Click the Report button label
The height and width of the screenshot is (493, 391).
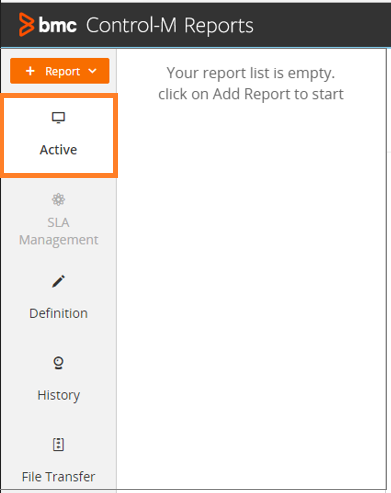pos(63,71)
